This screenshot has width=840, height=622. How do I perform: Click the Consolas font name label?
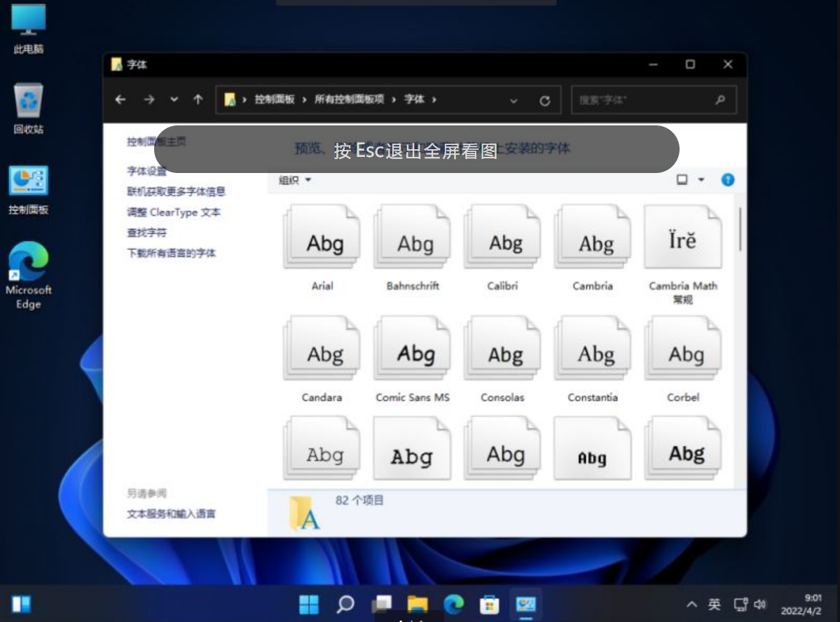pos(502,398)
